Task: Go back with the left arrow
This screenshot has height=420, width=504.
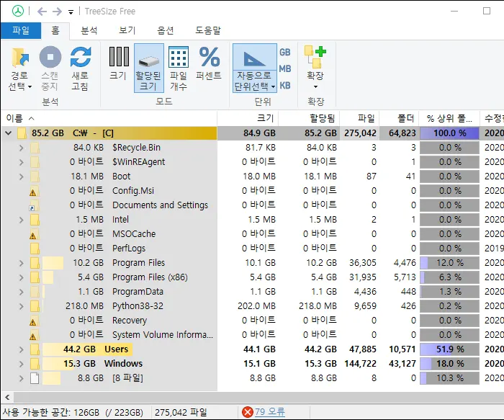Action: click(42, 12)
